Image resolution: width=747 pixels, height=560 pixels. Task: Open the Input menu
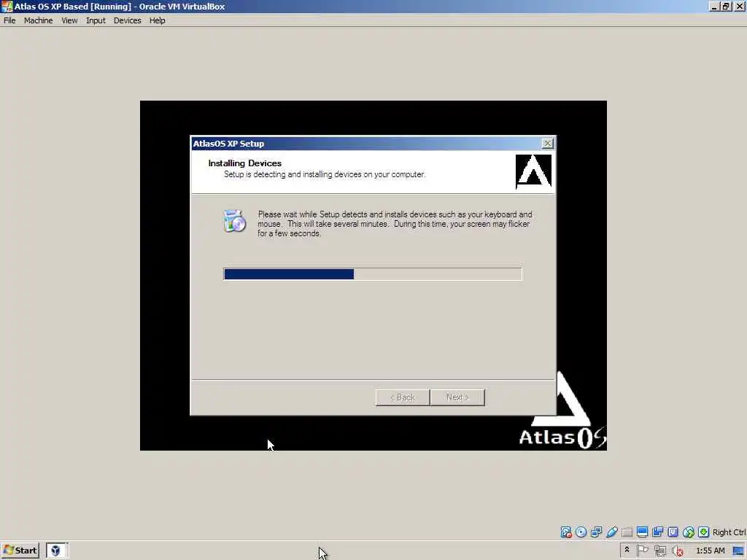[96, 20]
